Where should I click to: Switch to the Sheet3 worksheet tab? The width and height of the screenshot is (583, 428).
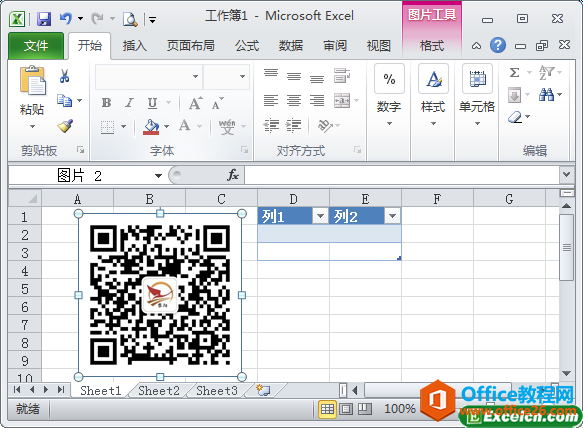click(x=217, y=390)
